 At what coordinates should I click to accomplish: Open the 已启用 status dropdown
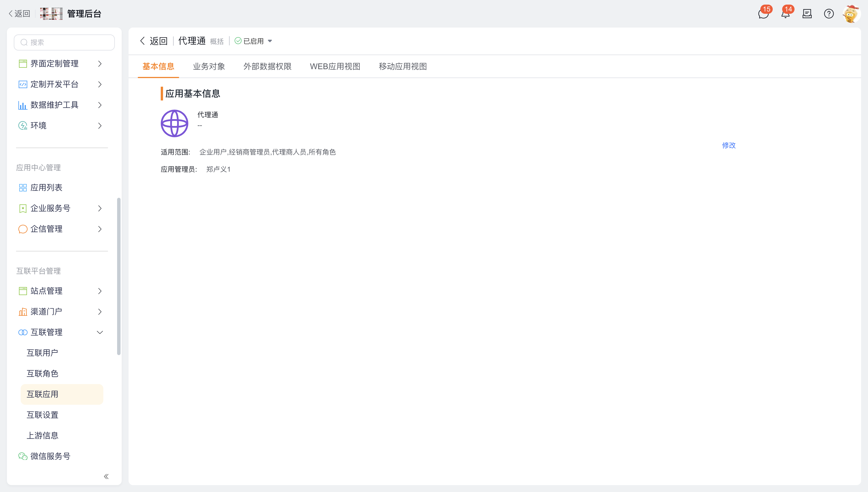coord(253,41)
